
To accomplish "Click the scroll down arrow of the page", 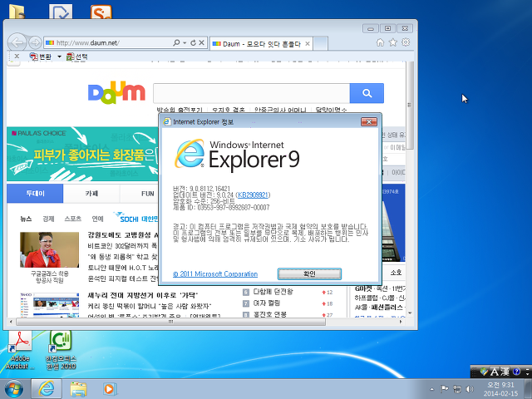I will pyautogui.click(x=410, y=313).
